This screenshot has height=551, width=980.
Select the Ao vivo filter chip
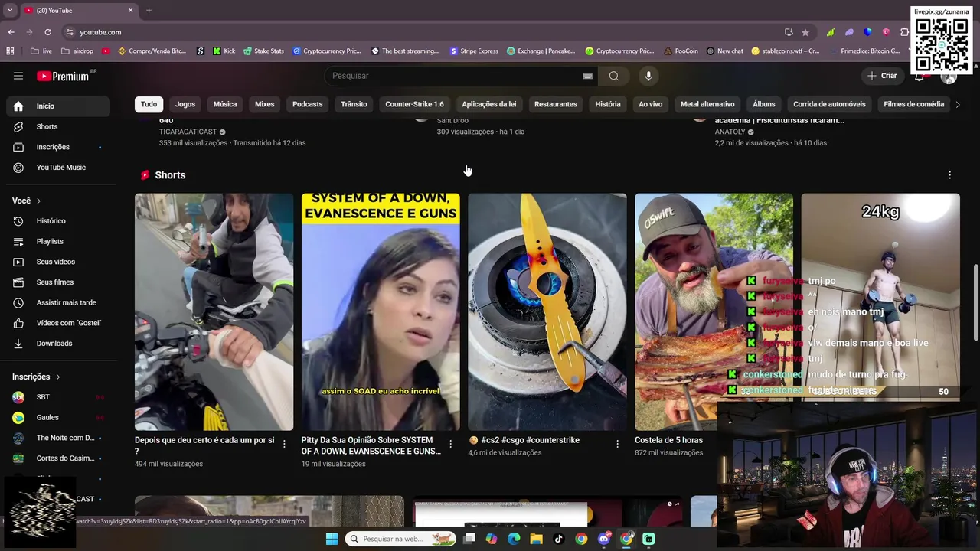pos(651,104)
